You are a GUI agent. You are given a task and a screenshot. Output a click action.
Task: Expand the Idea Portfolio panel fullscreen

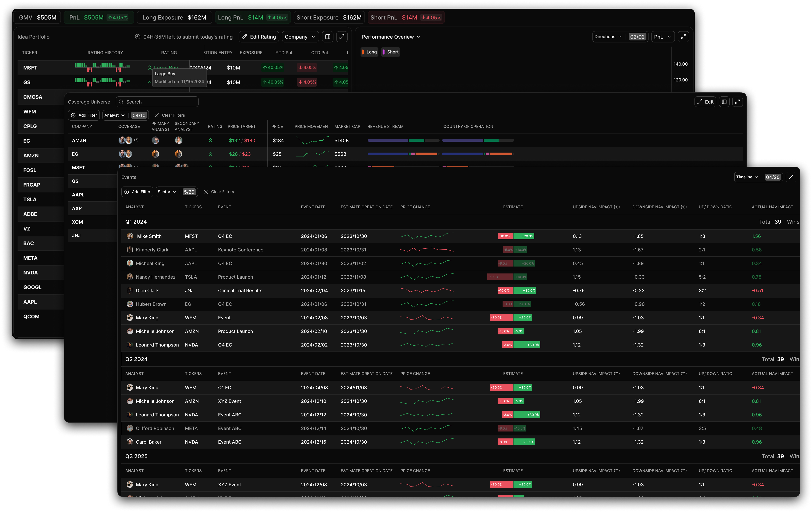click(x=342, y=37)
